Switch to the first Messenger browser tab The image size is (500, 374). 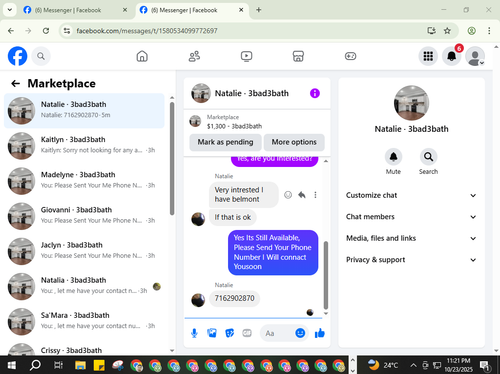click(x=75, y=10)
